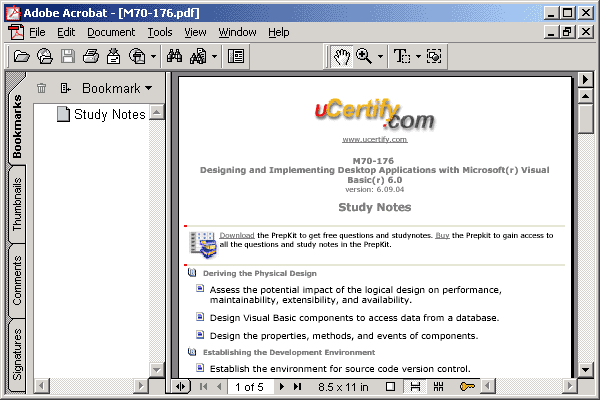The image size is (600, 400).
Task: Select the Text Select tool
Action: coord(402,57)
